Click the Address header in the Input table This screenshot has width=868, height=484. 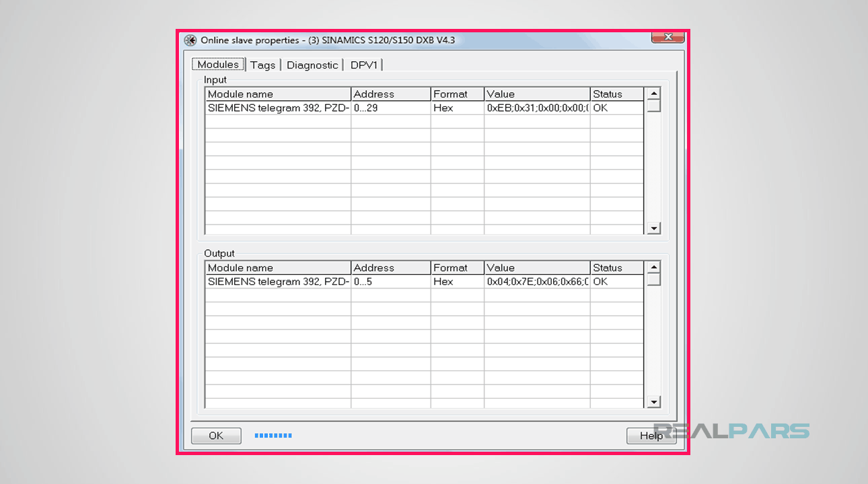[x=390, y=94]
